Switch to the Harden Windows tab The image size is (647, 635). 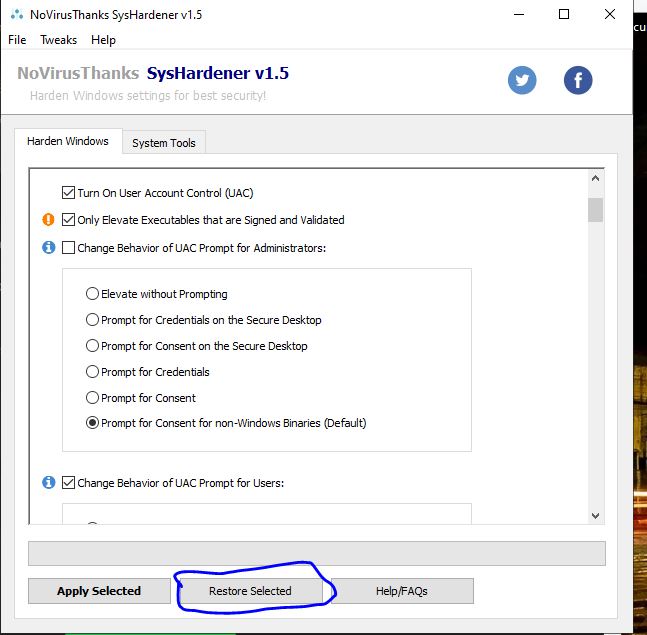(x=68, y=141)
